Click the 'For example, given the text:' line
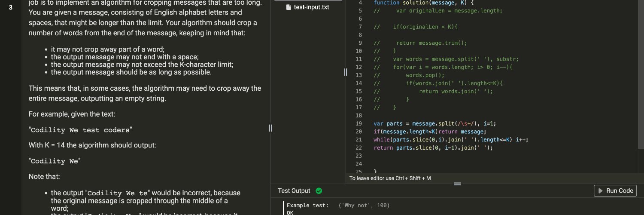This screenshot has height=215, width=644. 72,114
